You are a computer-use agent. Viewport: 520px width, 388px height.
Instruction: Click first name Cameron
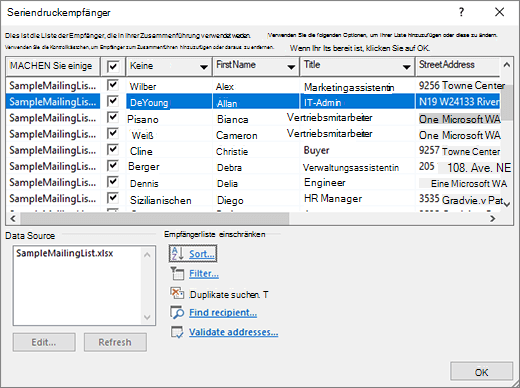point(237,135)
